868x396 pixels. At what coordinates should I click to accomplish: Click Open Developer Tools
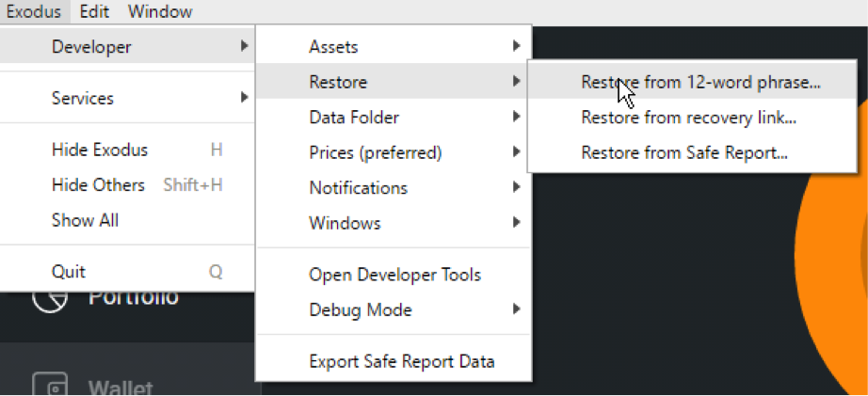coord(394,275)
